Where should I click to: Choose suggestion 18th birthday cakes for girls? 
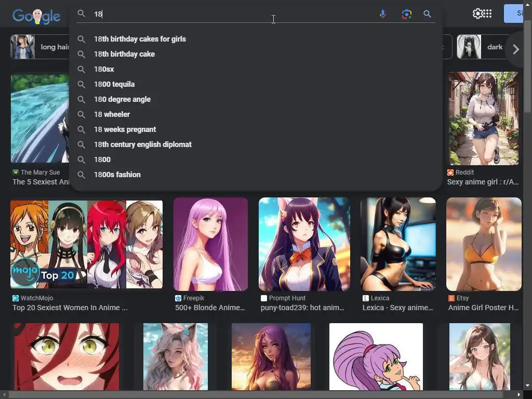[256, 39]
